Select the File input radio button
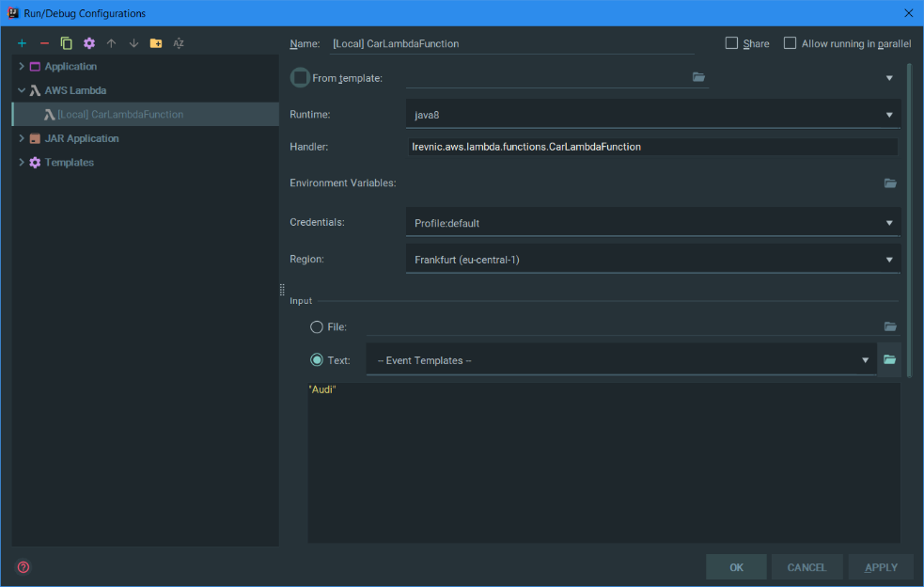924x587 pixels. [x=317, y=327]
